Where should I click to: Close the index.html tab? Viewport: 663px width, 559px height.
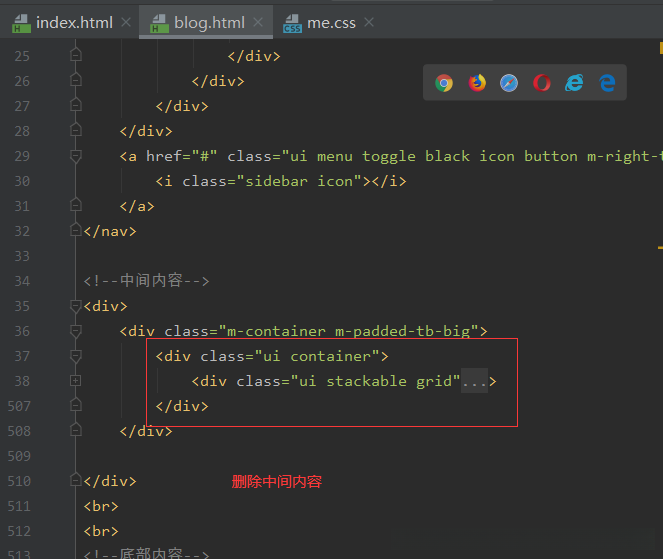pyautogui.click(x=126, y=22)
